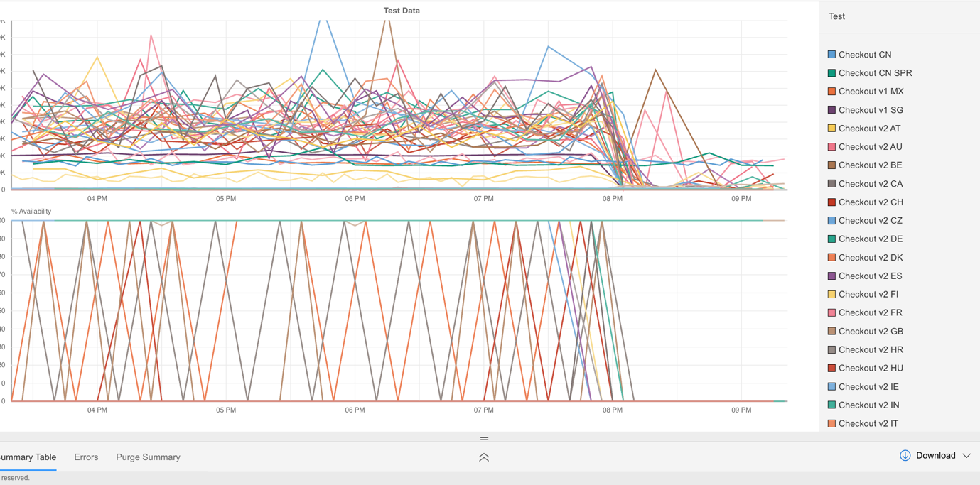Click the Checkout v2 AU pink swatch
The width and height of the screenshot is (980, 485).
[831, 147]
